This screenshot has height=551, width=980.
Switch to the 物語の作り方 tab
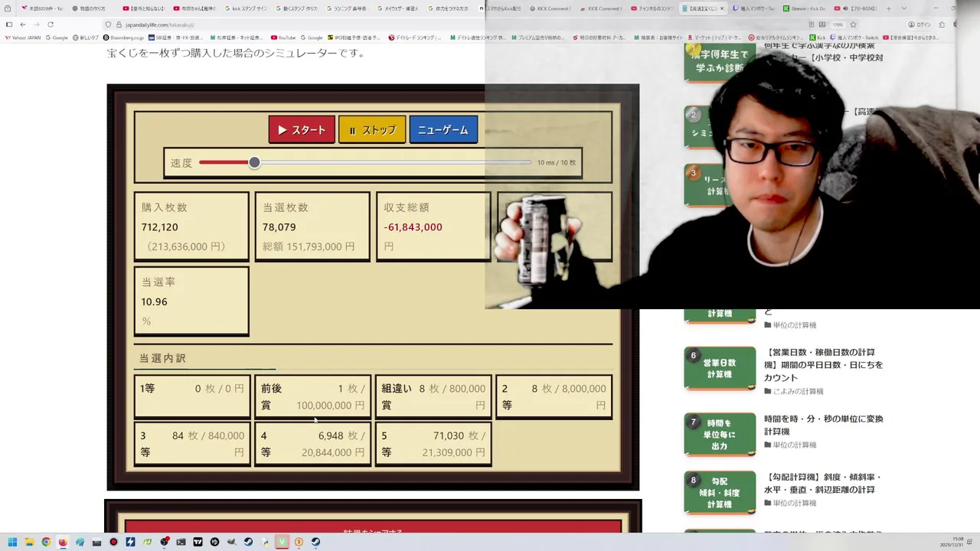click(x=93, y=8)
